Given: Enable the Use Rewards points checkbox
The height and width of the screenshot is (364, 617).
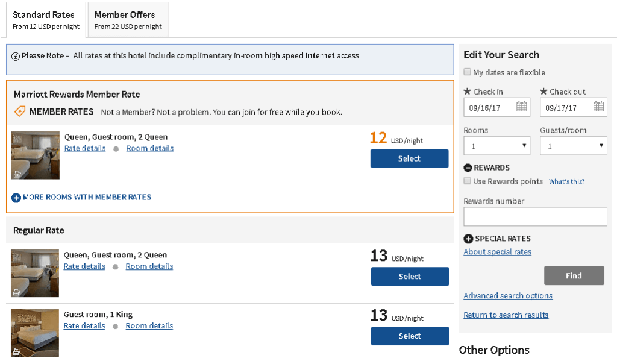Looking at the screenshot, I should tap(467, 181).
